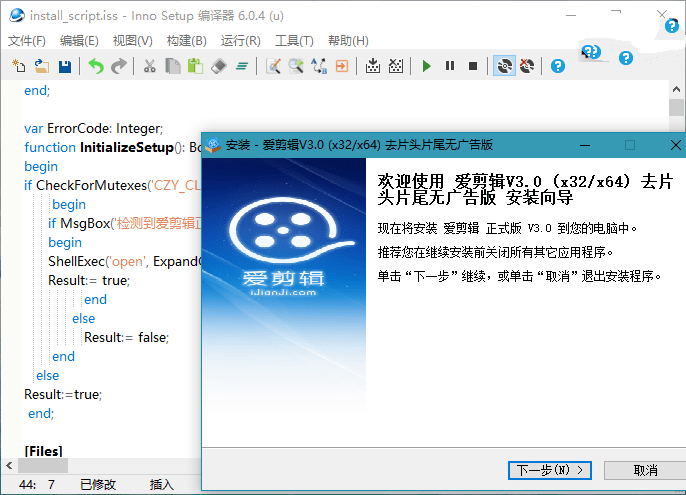This screenshot has width=686, height=495.
Task: Undo the last edit with the green arrow
Action: [95, 66]
